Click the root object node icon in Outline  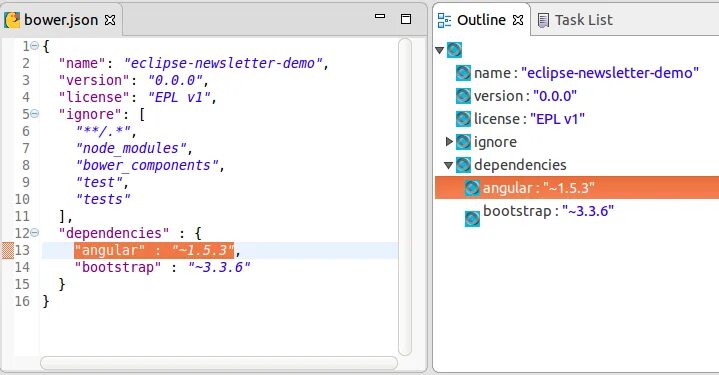tap(454, 50)
